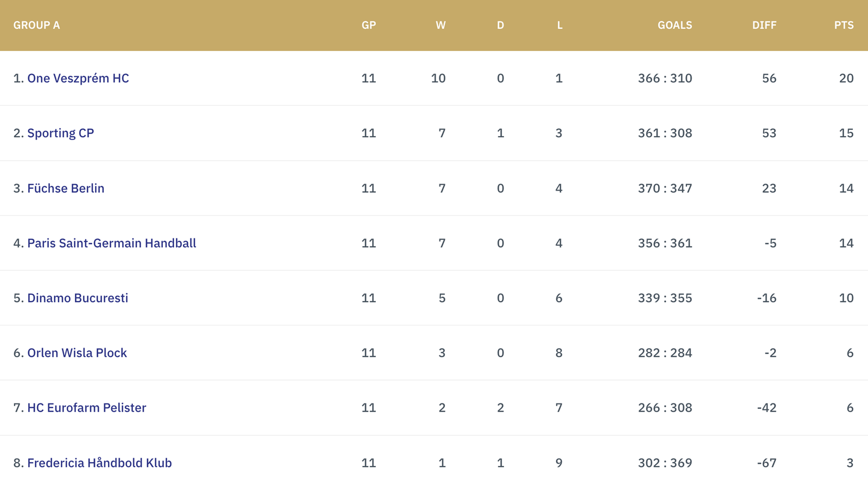Open Fredericia Håndbold Klub page
868x480 pixels.
(x=99, y=463)
